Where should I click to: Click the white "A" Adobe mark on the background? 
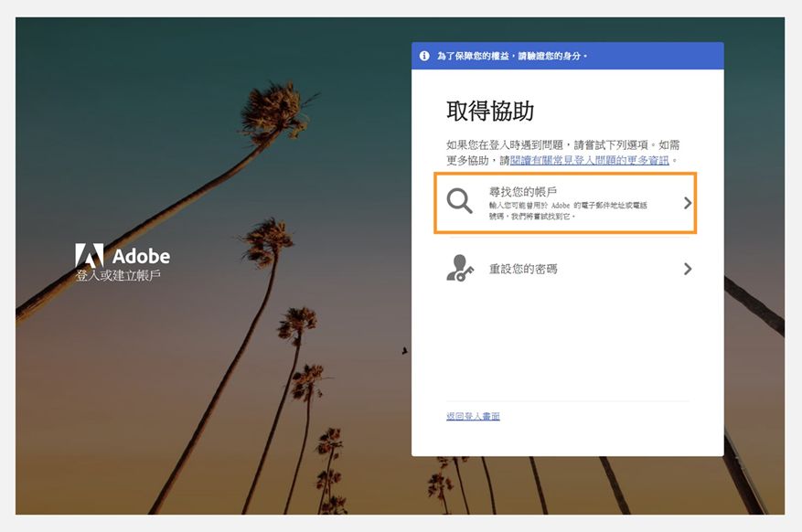[x=89, y=255]
